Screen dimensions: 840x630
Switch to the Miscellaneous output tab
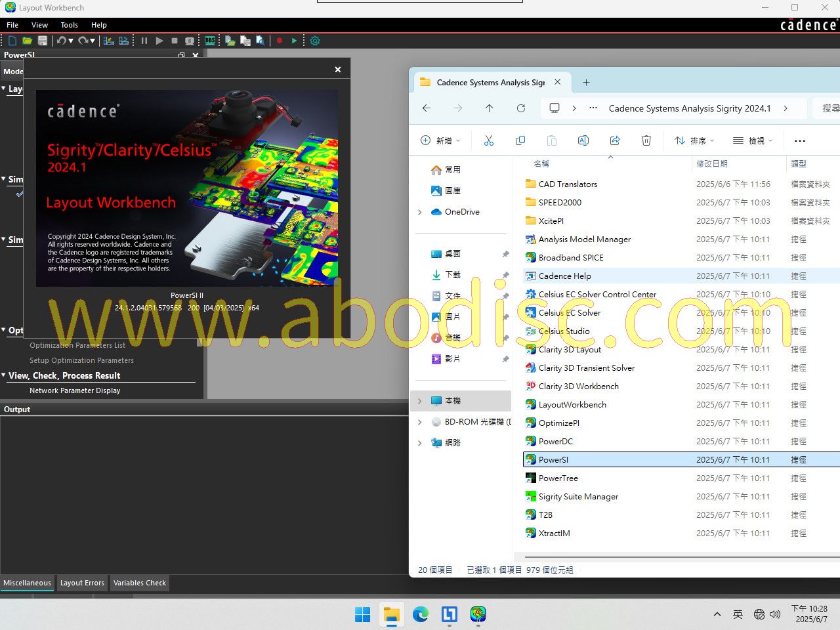pyautogui.click(x=27, y=583)
